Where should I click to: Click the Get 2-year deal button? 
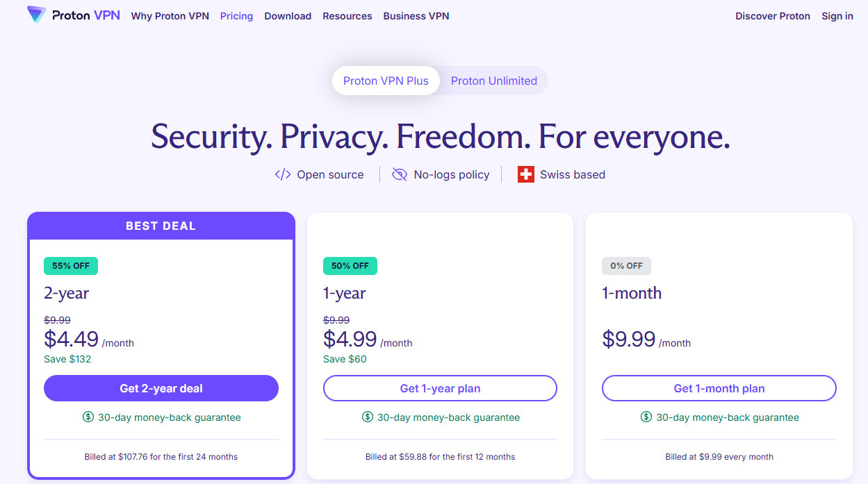coord(161,387)
